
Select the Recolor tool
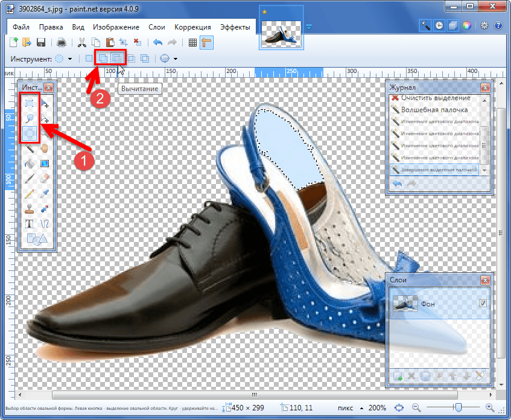pyautogui.click(x=45, y=208)
